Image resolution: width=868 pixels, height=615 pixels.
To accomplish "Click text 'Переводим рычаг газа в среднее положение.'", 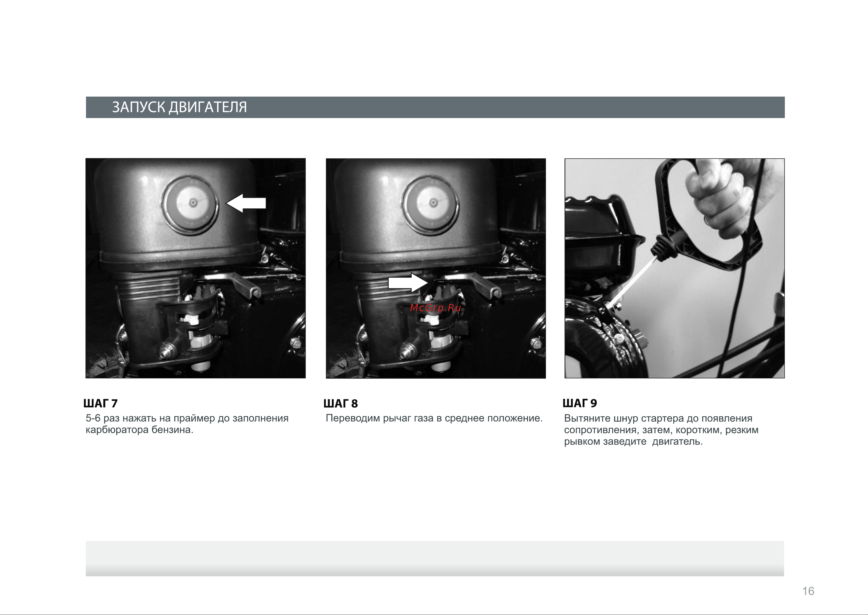I will 434,418.
